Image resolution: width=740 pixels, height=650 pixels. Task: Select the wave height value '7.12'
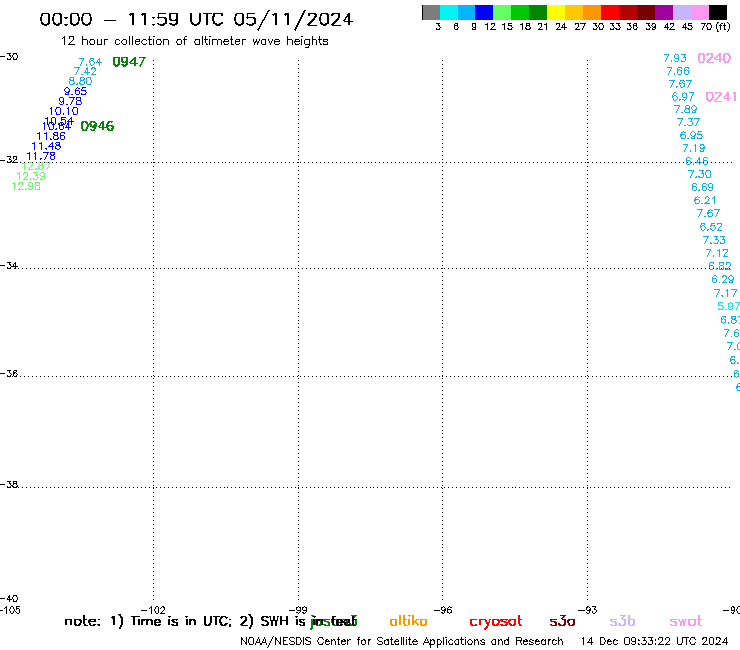[x=717, y=253]
